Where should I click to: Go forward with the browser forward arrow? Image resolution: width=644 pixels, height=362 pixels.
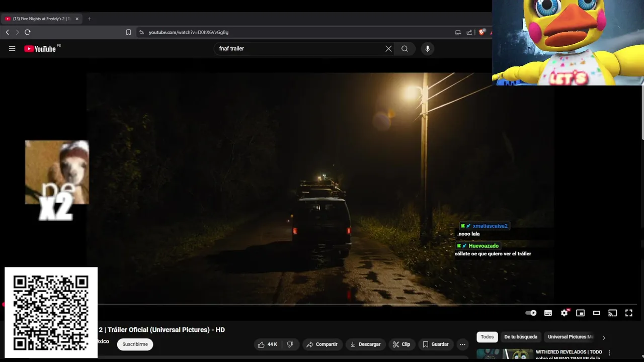[17, 32]
